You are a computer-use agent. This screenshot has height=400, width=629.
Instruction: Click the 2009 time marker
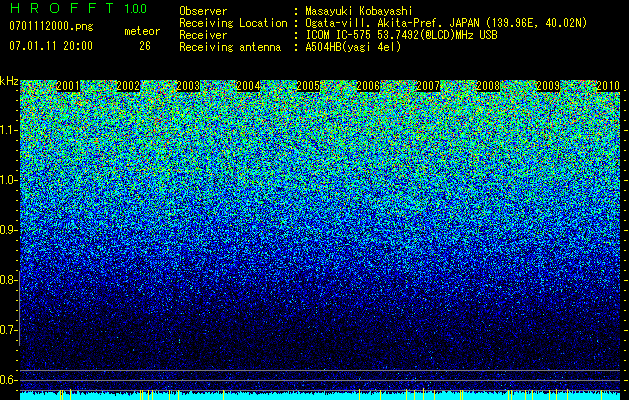point(548,86)
